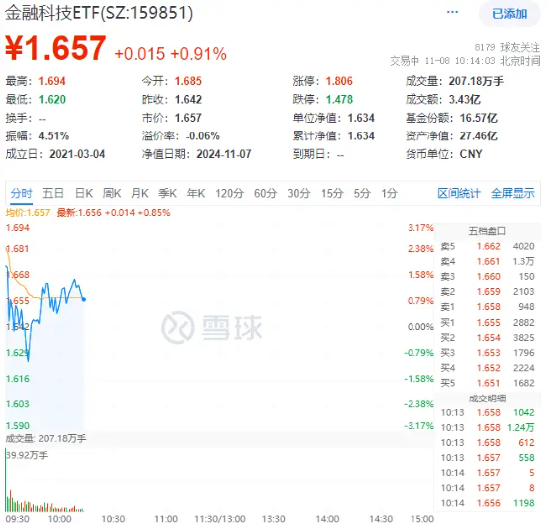Open the 日K chart tab
550x529 pixels.
click(84, 193)
